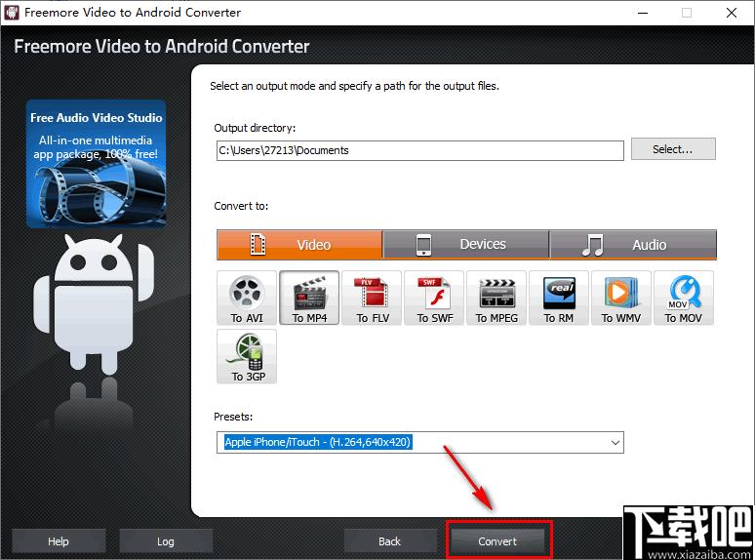Choose the To WMV format icon
Viewport: 755px width, 560px height.
click(621, 299)
